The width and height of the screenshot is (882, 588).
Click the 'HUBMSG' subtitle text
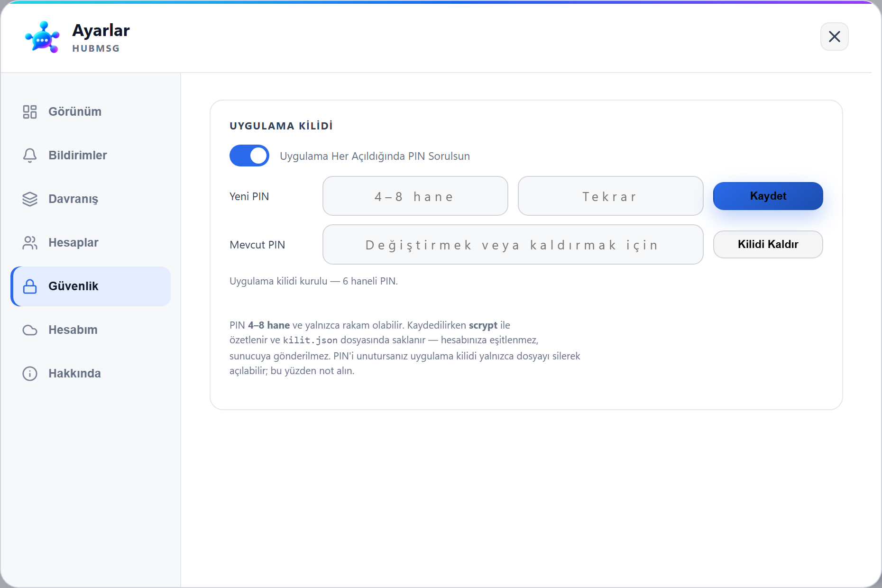click(96, 48)
